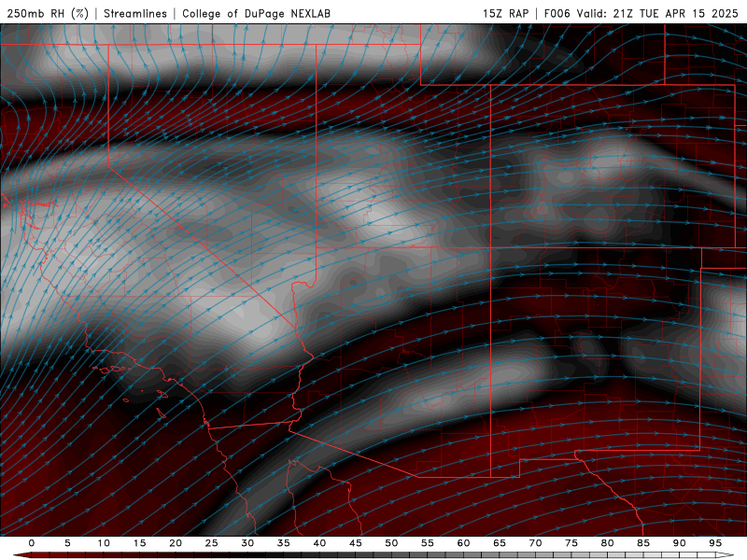Viewport: 747px width, 560px height.
Task: Click the right arrow end of the color bar
Action: pyautogui.click(x=726, y=555)
